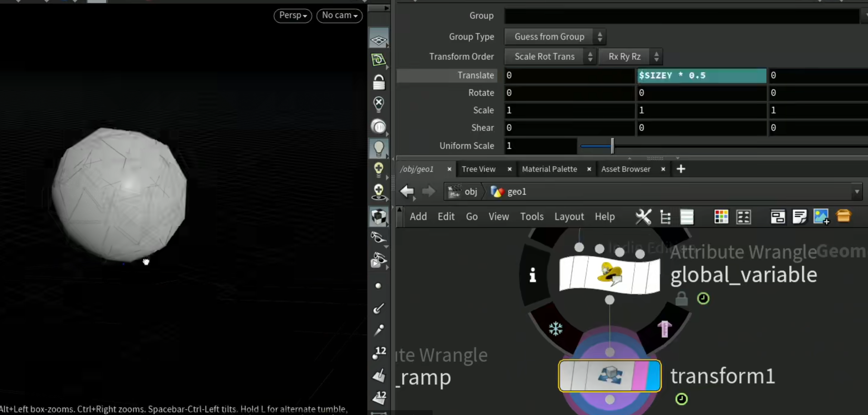The height and width of the screenshot is (415, 868).
Task: Switch to the Material Palette tab
Action: coord(549,169)
